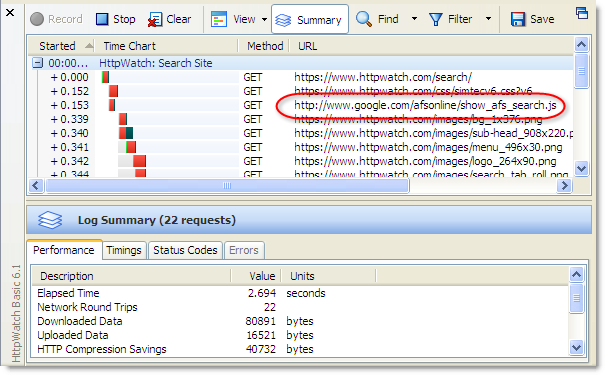Select the logo_264x90.png request
This screenshot has height=375, width=605.
tap(425, 161)
